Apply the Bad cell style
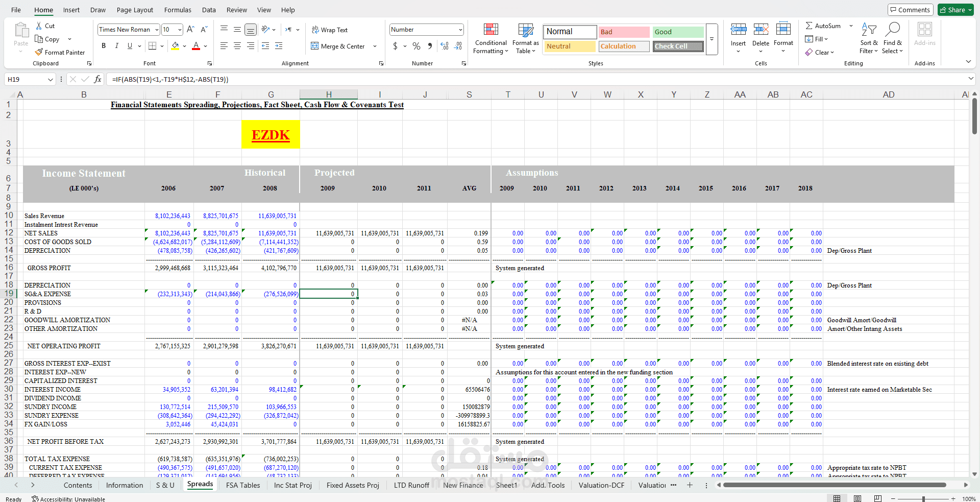Image resolution: width=980 pixels, height=502 pixels. pyautogui.click(x=624, y=32)
